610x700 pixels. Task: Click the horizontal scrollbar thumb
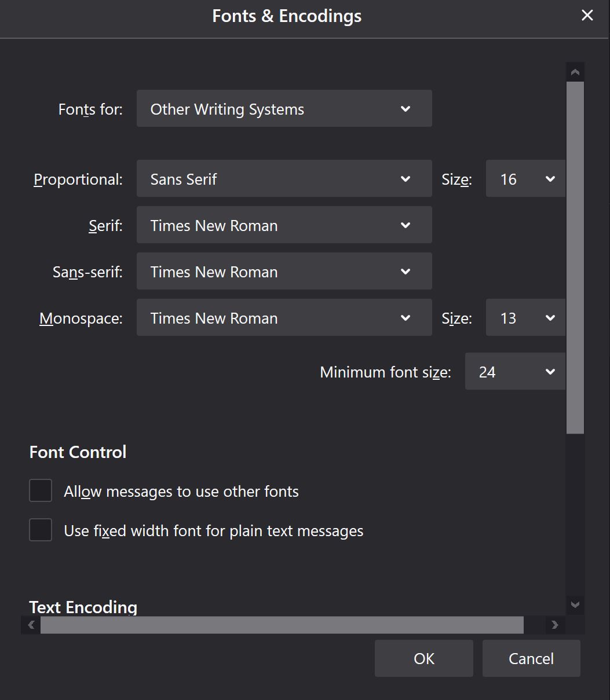tap(282, 625)
